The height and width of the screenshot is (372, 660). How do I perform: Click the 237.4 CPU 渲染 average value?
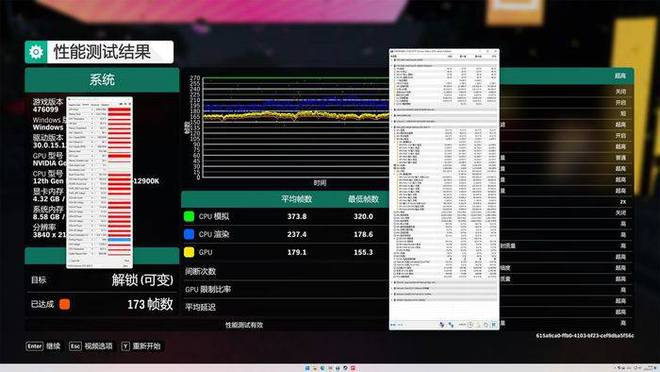click(x=297, y=234)
